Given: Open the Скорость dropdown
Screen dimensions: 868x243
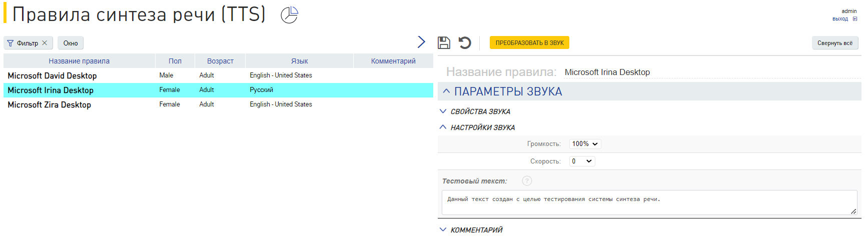Looking at the screenshot, I should (582, 161).
